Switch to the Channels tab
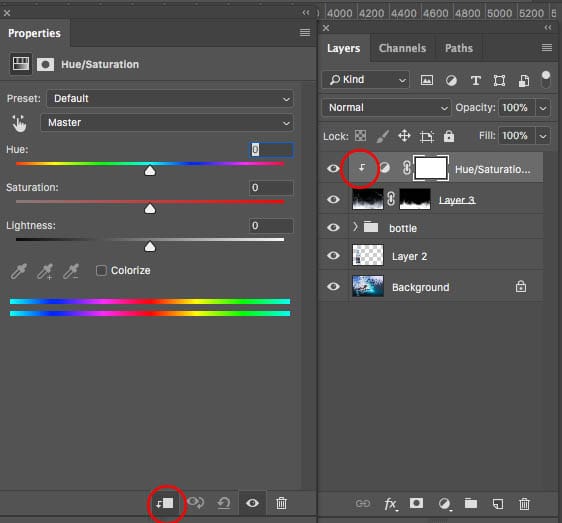The width and height of the screenshot is (562, 523). tap(402, 48)
